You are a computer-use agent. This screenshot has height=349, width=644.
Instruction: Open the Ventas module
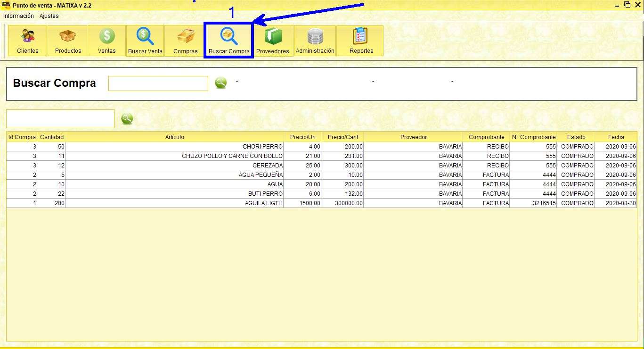[x=106, y=40]
